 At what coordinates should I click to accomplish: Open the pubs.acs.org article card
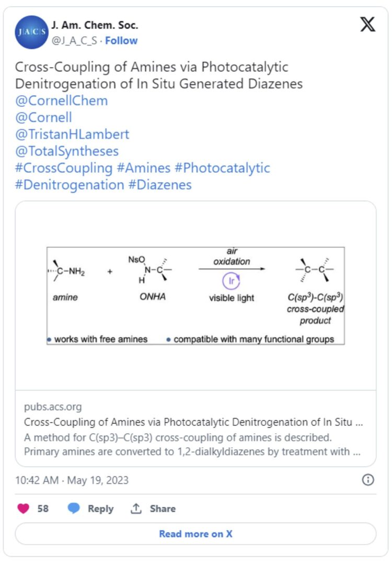[196, 428]
